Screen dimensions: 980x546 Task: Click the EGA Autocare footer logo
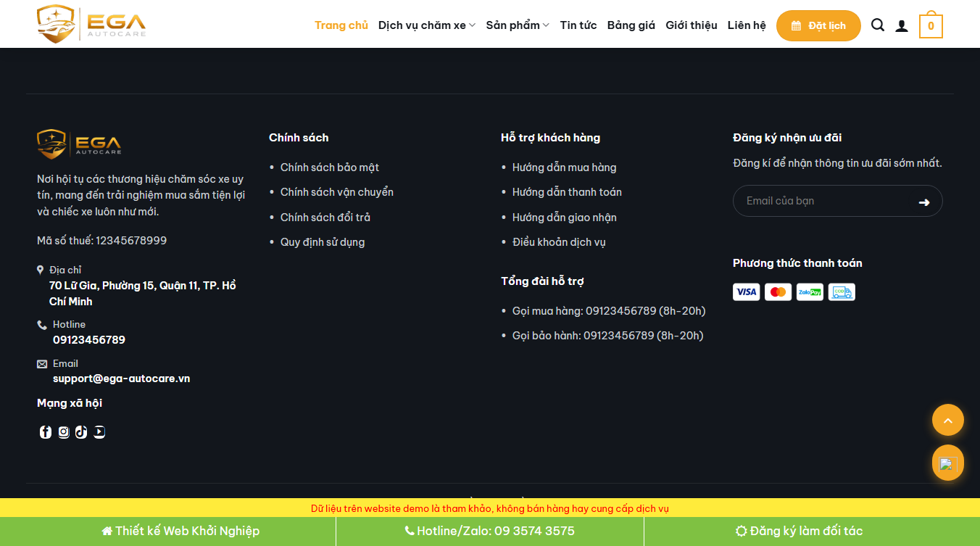[x=79, y=144]
